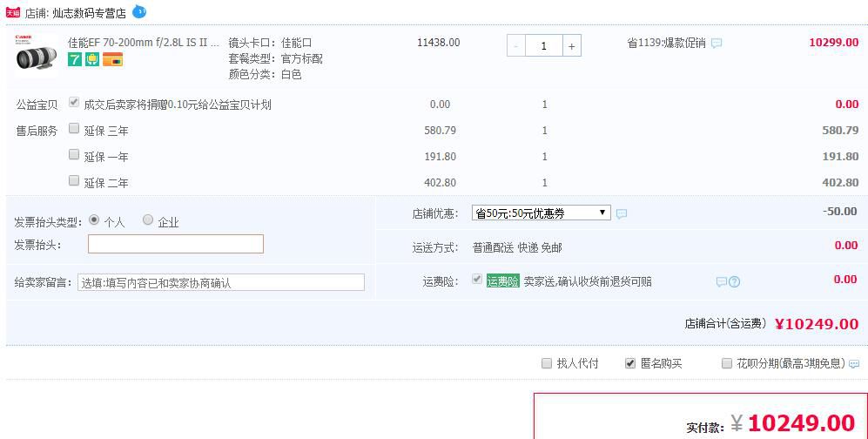Image resolution: width=868 pixels, height=439 pixels.
Task: Click the green 7-day return badge
Action: click(x=75, y=59)
